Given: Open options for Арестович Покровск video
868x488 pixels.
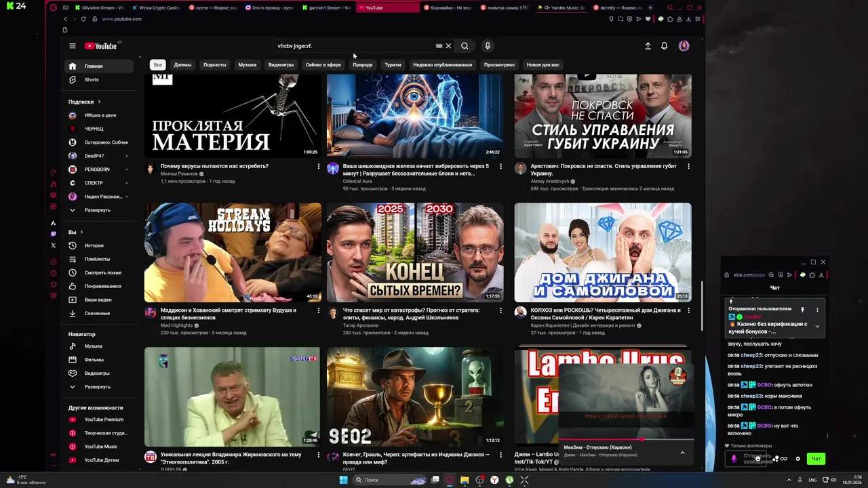Looking at the screenshot, I should tap(688, 166).
